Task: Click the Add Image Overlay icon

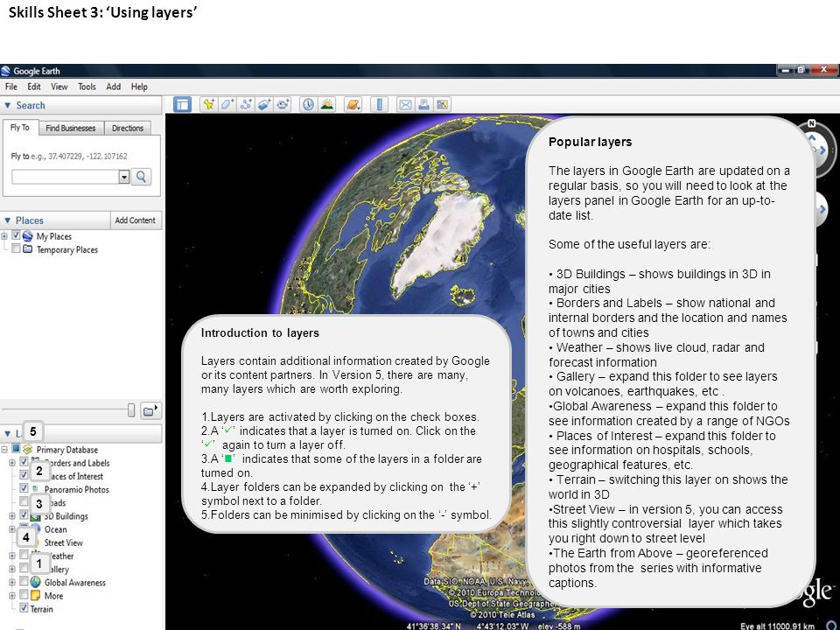Action: tap(264, 104)
